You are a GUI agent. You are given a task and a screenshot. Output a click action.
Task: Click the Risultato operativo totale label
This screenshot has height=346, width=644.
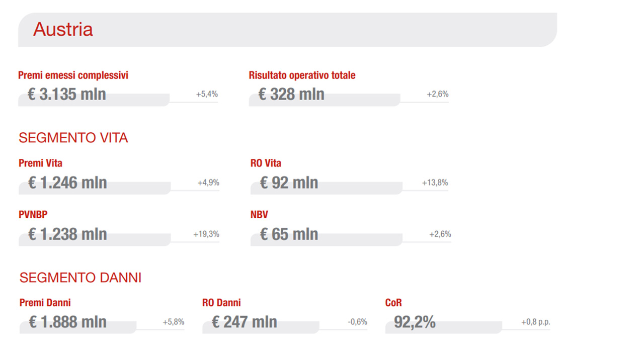302,75
